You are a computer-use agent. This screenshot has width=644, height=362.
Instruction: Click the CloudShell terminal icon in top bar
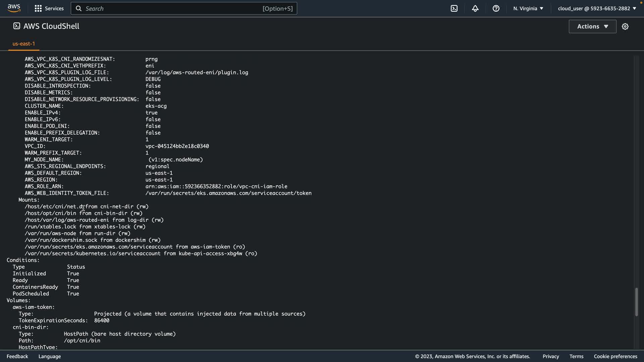point(454,8)
